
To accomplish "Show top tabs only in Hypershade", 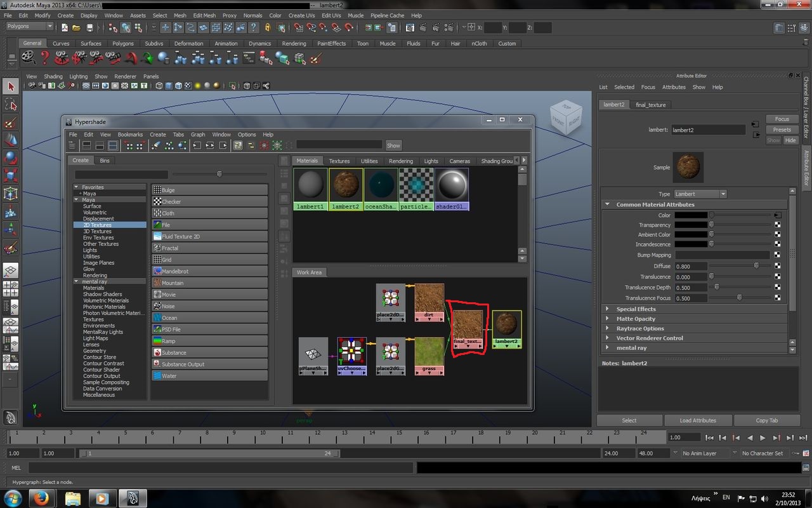I will point(87,145).
